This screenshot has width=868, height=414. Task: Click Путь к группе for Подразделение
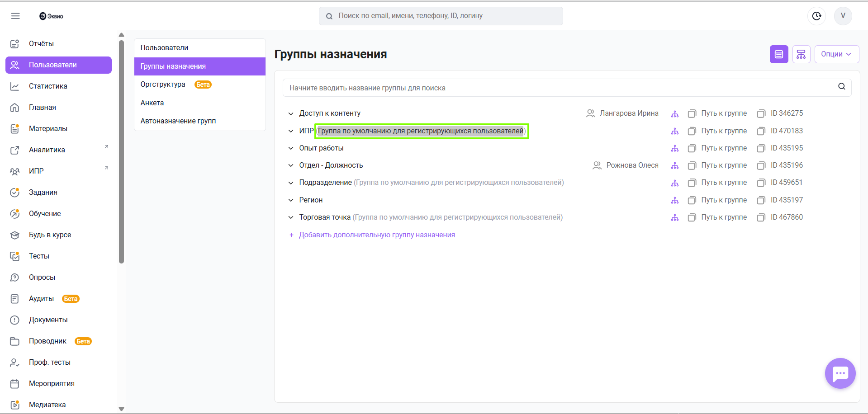coord(723,183)
